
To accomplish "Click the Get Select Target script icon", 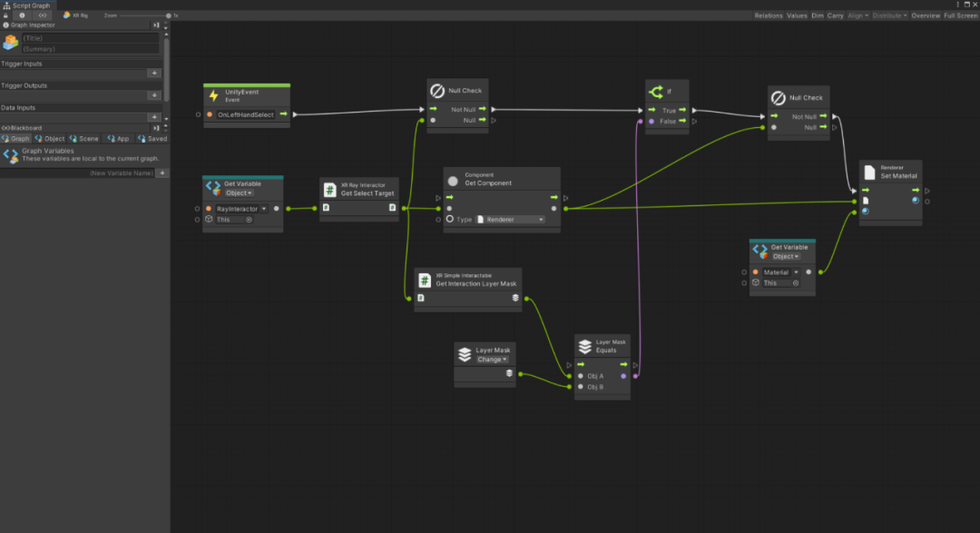I will click(329, 189).
